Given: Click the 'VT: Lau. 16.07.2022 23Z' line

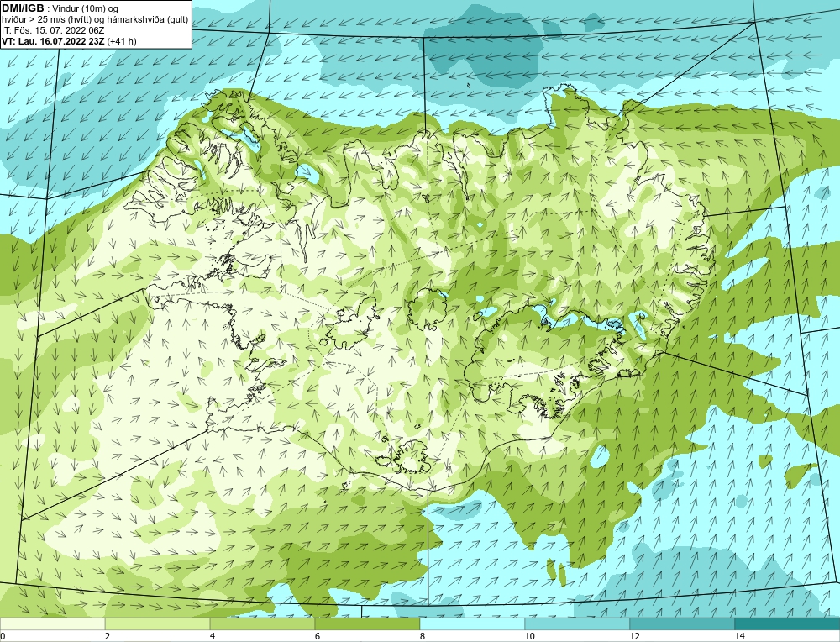Looking at the screenshot, I should point(69,41).
